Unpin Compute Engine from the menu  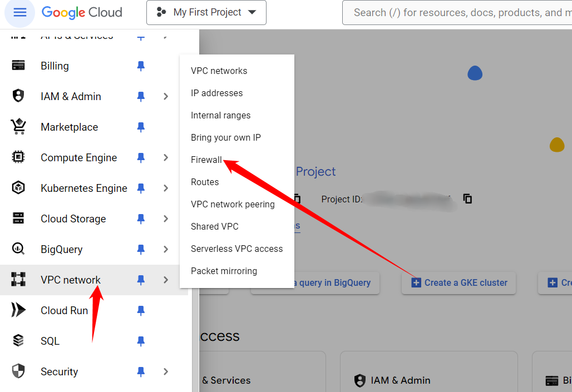coord(141,157)
